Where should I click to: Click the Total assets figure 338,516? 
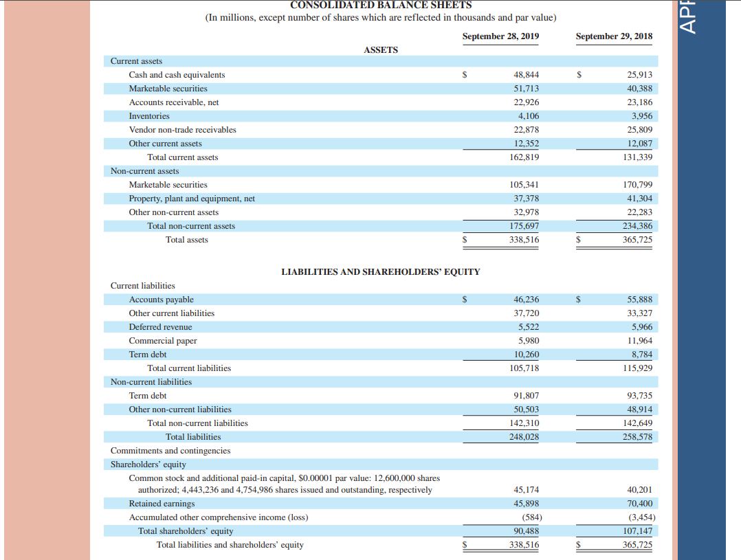coord(526,239)
